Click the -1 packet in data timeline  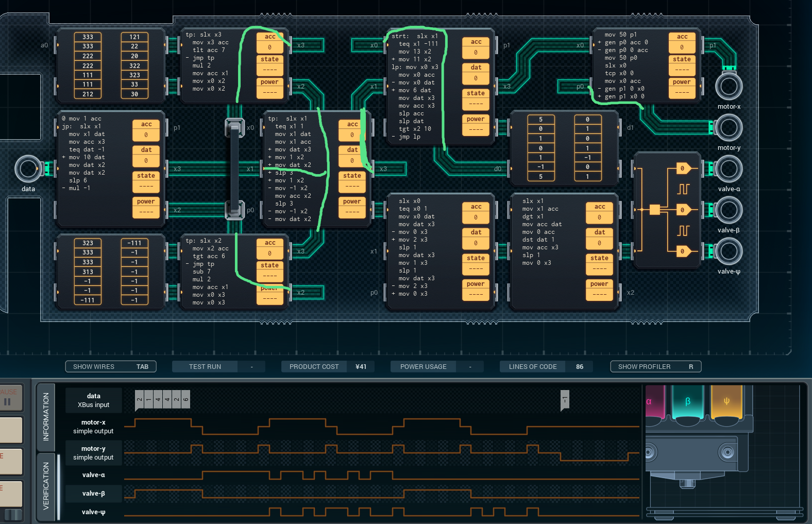[565, 399]
